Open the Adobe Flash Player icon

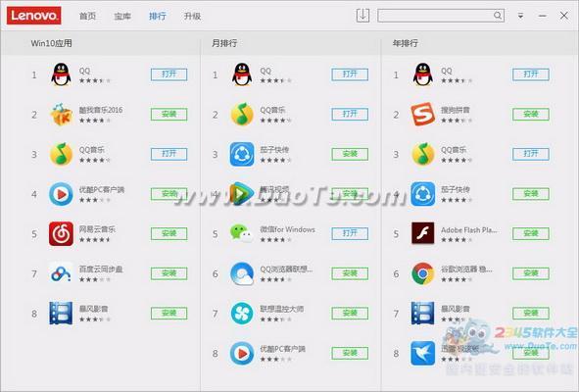click(423, 233)
